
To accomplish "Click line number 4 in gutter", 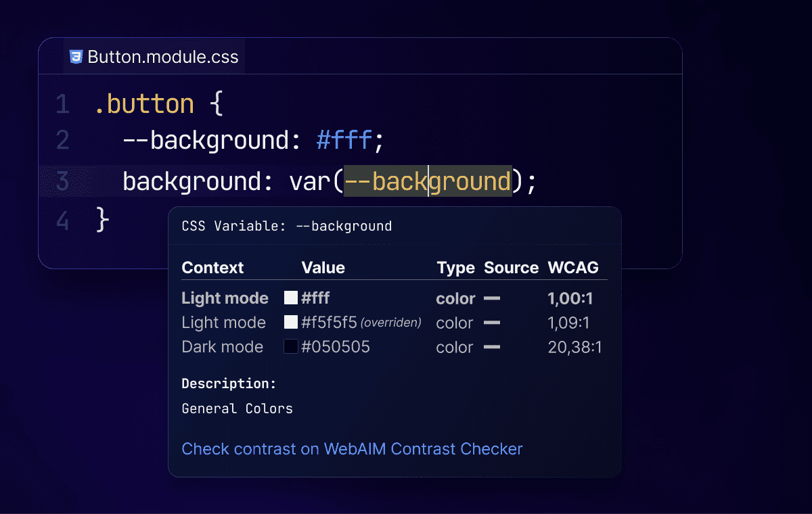I will click(62, 221).
